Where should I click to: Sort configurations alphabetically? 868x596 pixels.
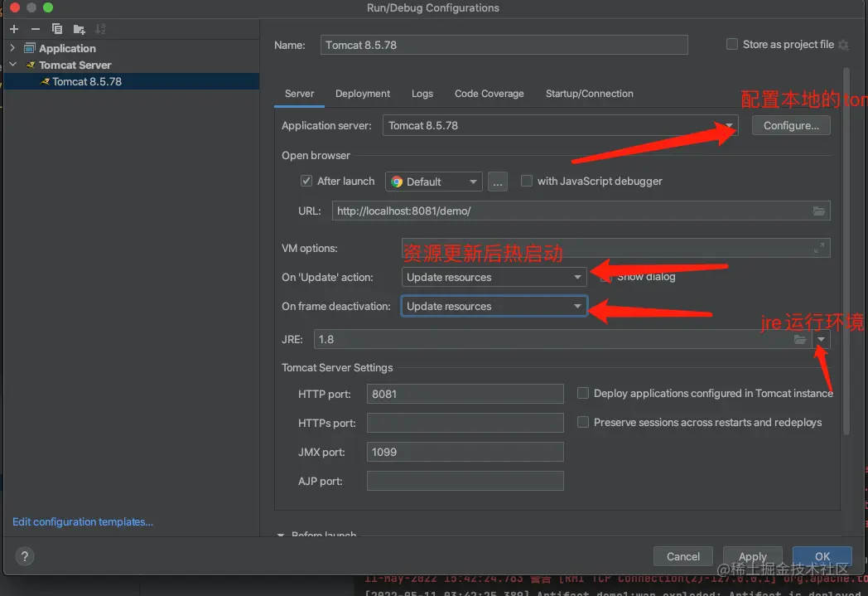pyautogui.click(x=100, y=29)
